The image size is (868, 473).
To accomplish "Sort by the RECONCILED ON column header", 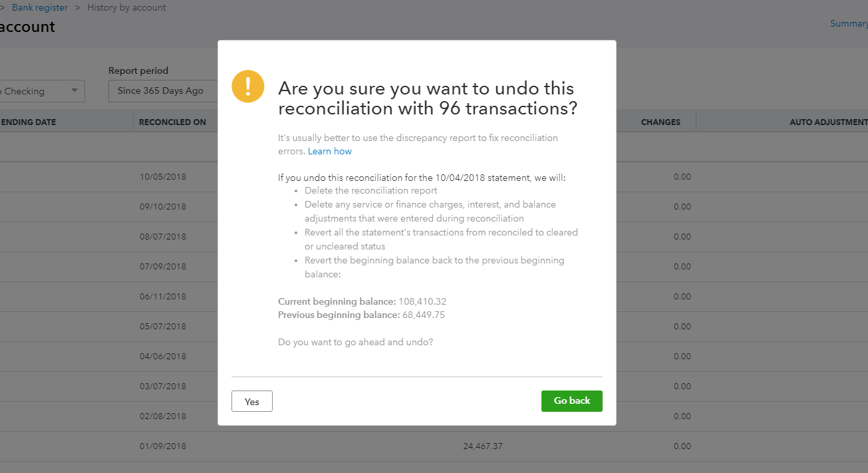I will [173, 122].
